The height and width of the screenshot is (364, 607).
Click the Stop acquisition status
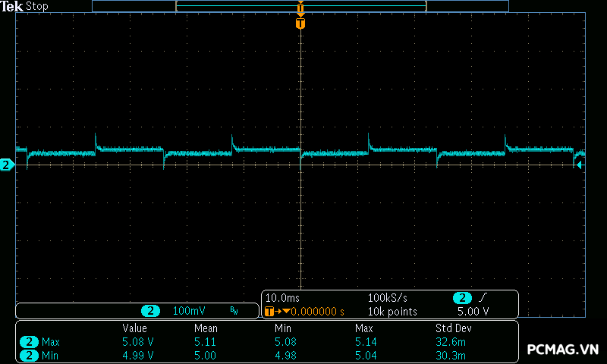pos(37,6)
